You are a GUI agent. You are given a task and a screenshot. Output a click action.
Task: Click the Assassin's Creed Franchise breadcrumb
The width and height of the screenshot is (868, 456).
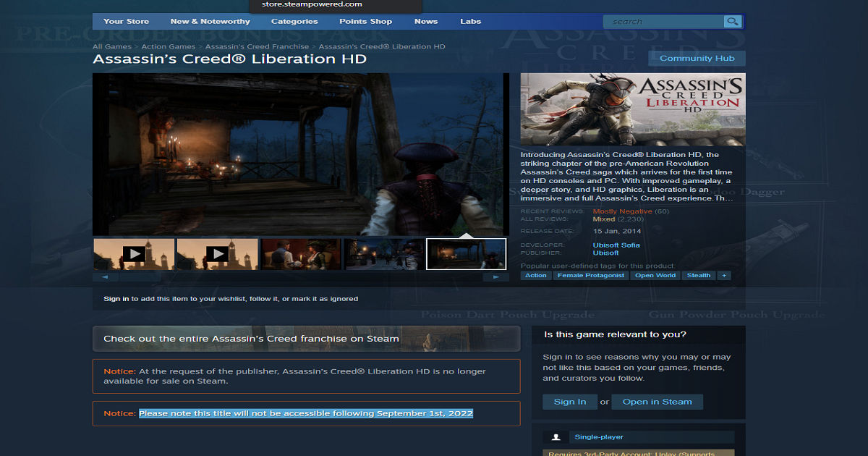tap(258, 47)
